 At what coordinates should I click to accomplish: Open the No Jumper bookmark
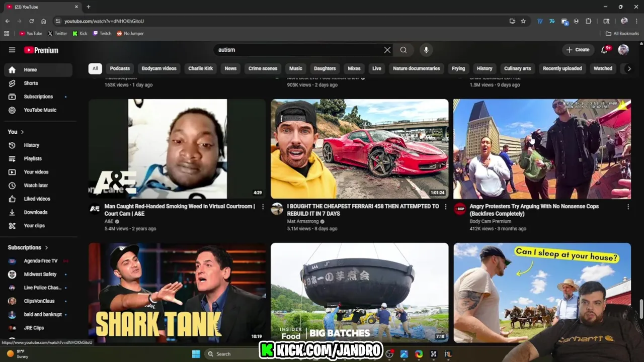tap(130, 34)
